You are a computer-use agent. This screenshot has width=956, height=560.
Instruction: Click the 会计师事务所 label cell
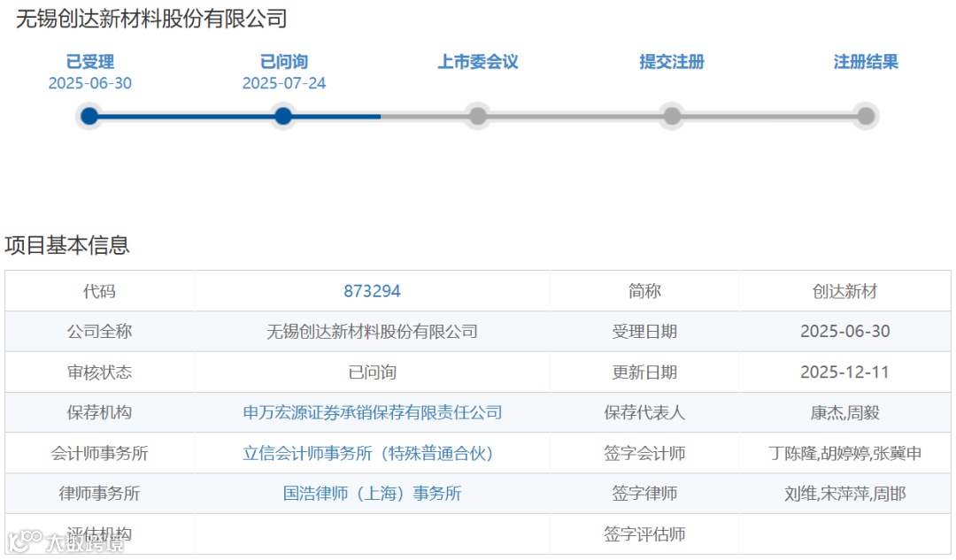pyautogui.click(x=99, y=453)
